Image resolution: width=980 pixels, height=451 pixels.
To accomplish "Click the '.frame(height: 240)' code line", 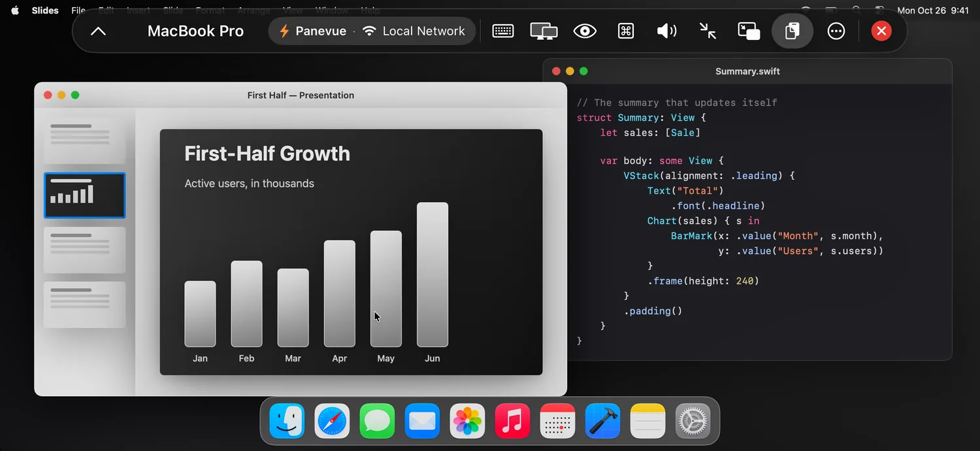I will click(x=703, y=281).
